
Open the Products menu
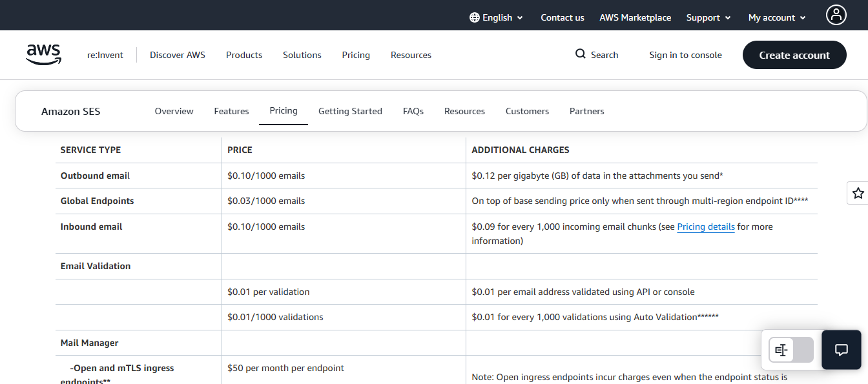(x=244, y=55)
